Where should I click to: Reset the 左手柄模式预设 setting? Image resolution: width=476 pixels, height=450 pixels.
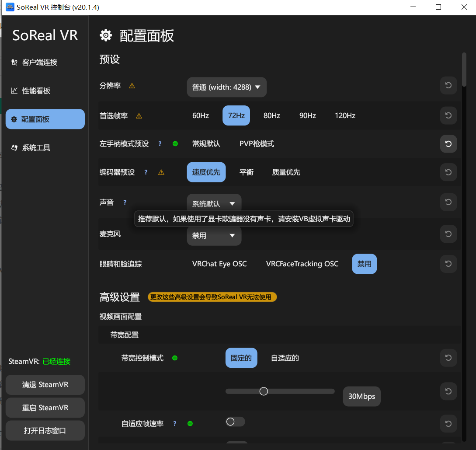click(x=448, y=143)
